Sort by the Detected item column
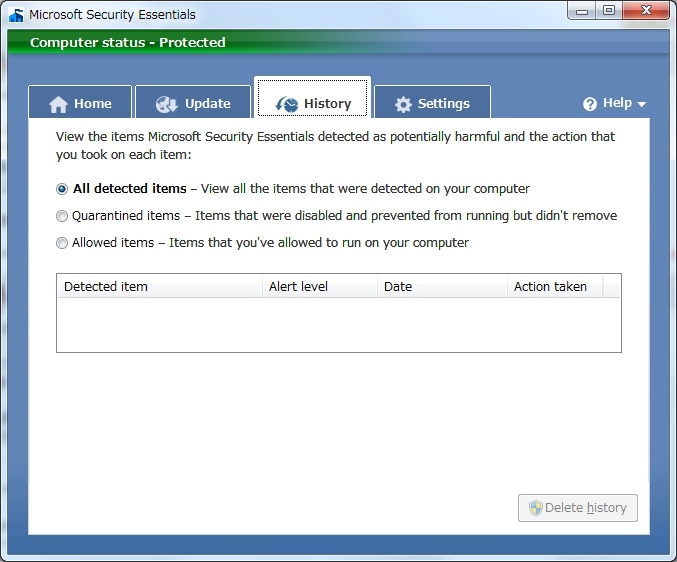677x562 pixels. [160, 287]
